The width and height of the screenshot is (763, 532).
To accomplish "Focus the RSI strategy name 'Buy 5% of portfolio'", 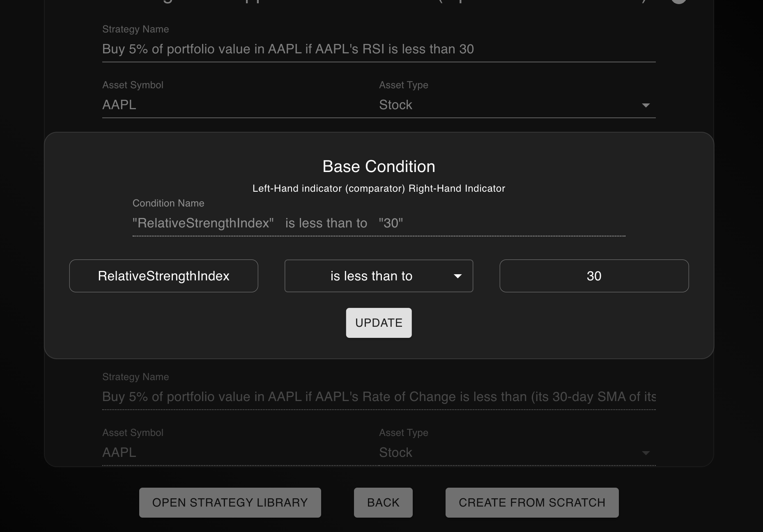I will [287, 49].
